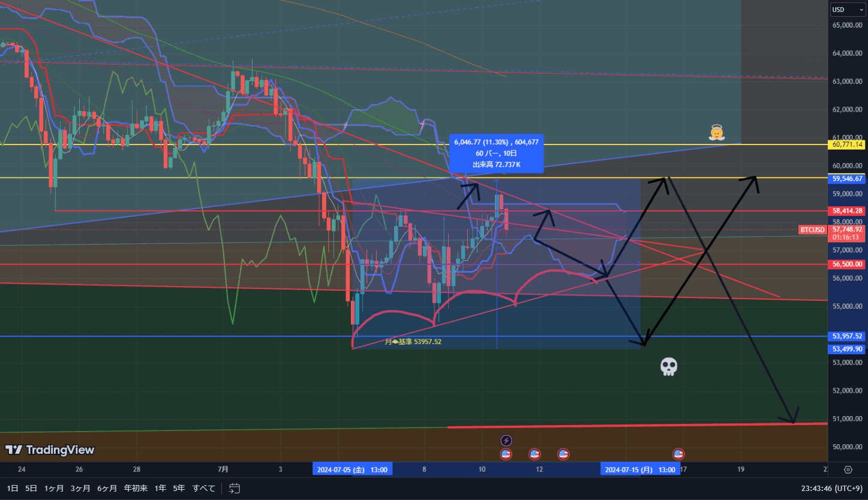The image size is (868, 500).
Task: Open chart axis settings gear icon
Action: [848, 469]
